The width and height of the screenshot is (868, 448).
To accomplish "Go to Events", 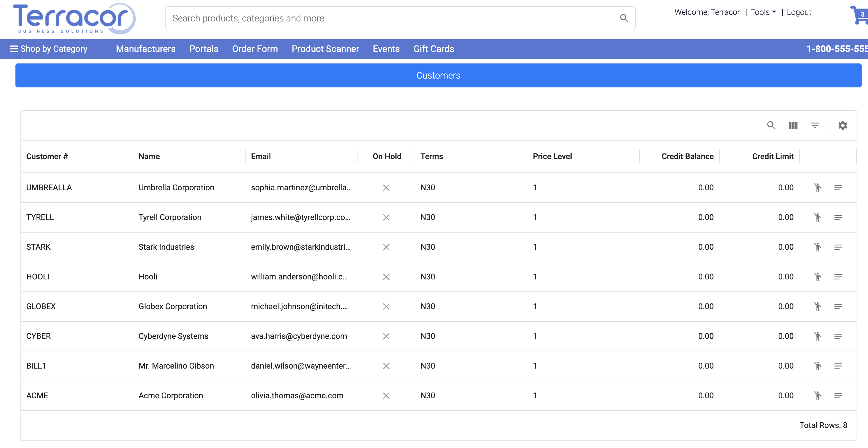I will (x=386, y=49).
